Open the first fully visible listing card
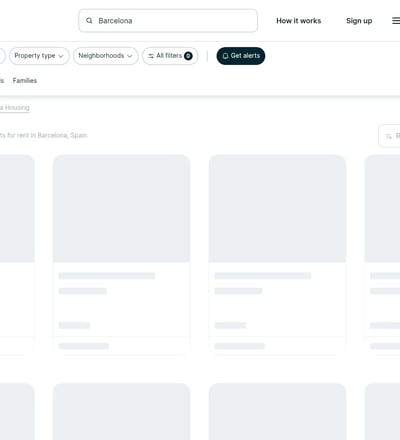The image size is (400, 440). [x=122, y=254]
